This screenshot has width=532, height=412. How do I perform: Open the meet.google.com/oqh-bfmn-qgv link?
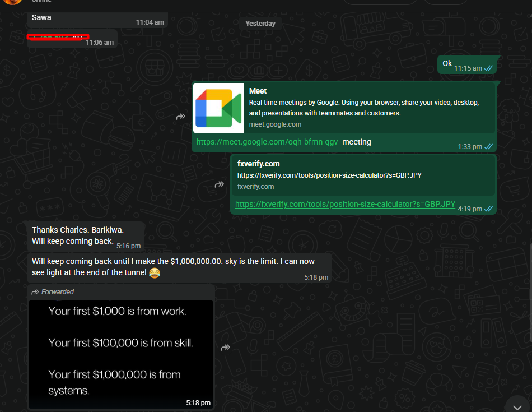(267, 142)
